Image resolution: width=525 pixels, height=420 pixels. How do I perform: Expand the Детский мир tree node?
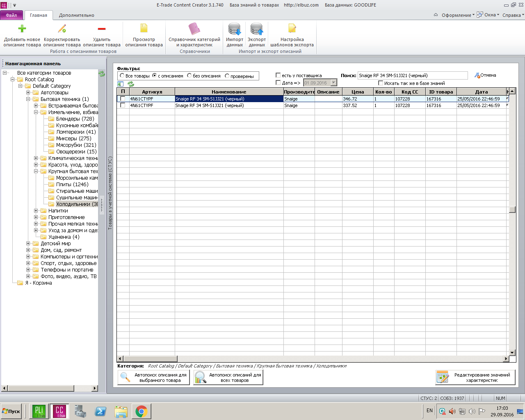pos(28,244)
